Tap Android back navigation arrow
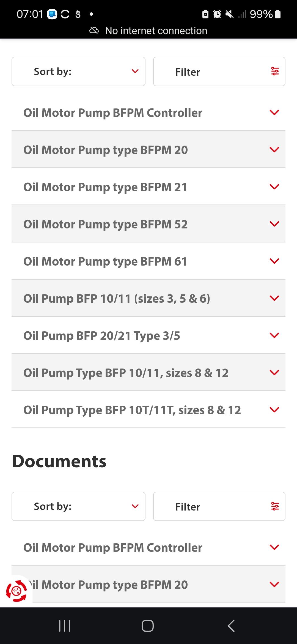Image resolution: width=297 pixels, height=644 pixels. [231, 626]
